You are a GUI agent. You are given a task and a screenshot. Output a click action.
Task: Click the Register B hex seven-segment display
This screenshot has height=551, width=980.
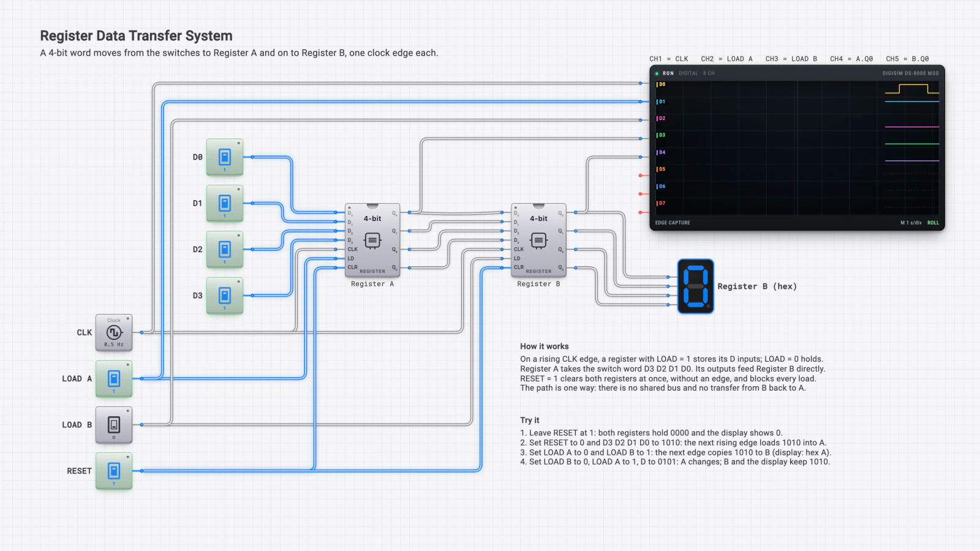click(696, 287)
